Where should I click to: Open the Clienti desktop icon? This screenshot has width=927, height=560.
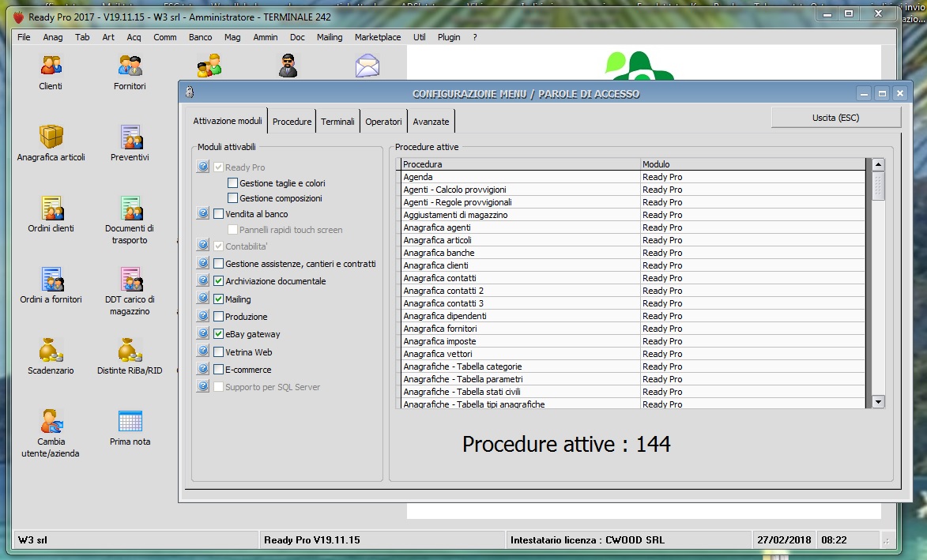(51, 66)
